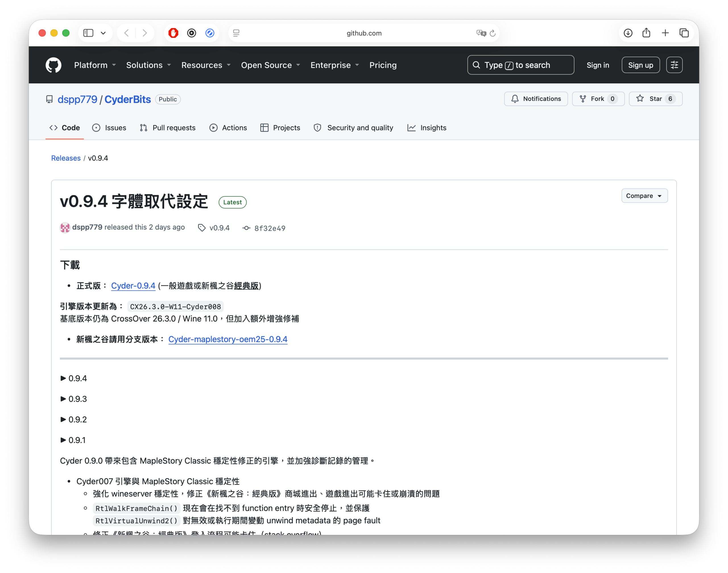The height and width of the screenshot is (573, 728).
Task: Open the Compare dropdown
Action: coord(644,196)
